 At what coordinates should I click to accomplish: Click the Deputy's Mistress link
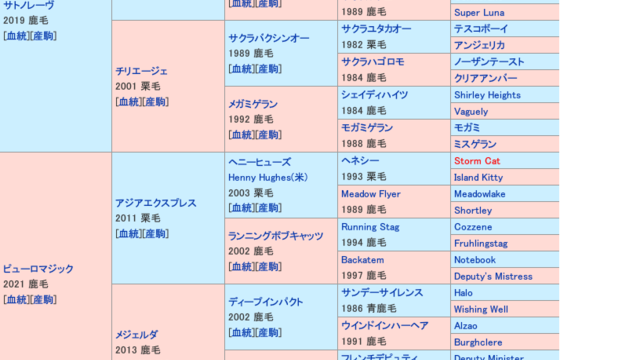click(493, 276)
